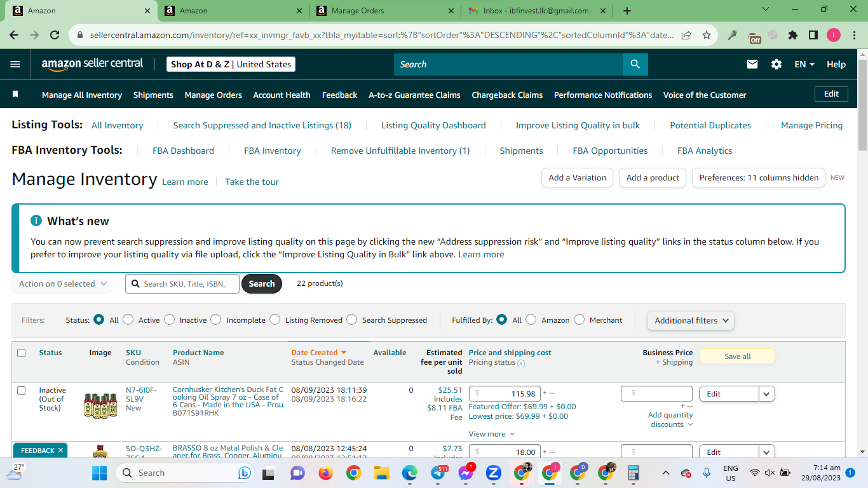The width and height of the screenshot is (868, 488).
Task: Open Edit dropdown arrow for Cornhusker row
Action: point(766,394)
